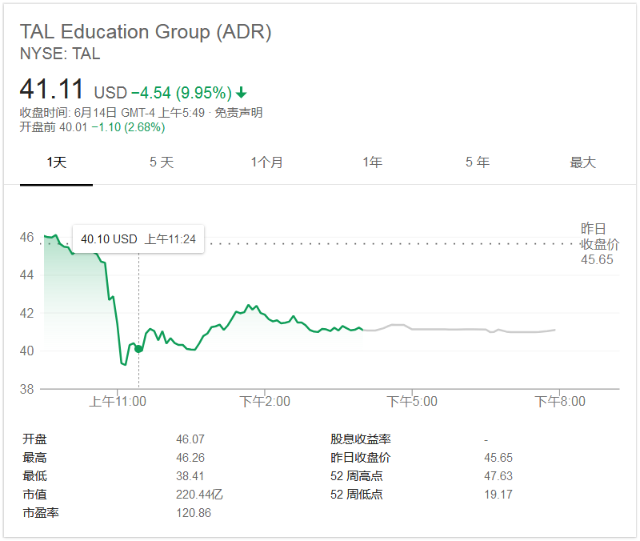The image size is (640, 541).
Task: Select the 最大 range tab
Action: click(x=582, y=162)
